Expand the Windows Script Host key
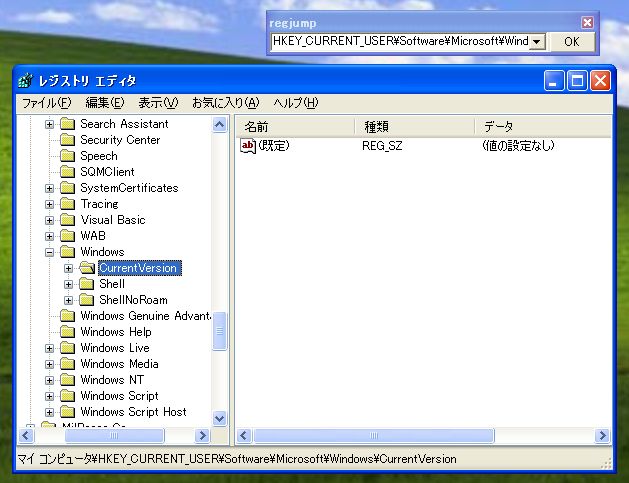 (x=49, y=412)
